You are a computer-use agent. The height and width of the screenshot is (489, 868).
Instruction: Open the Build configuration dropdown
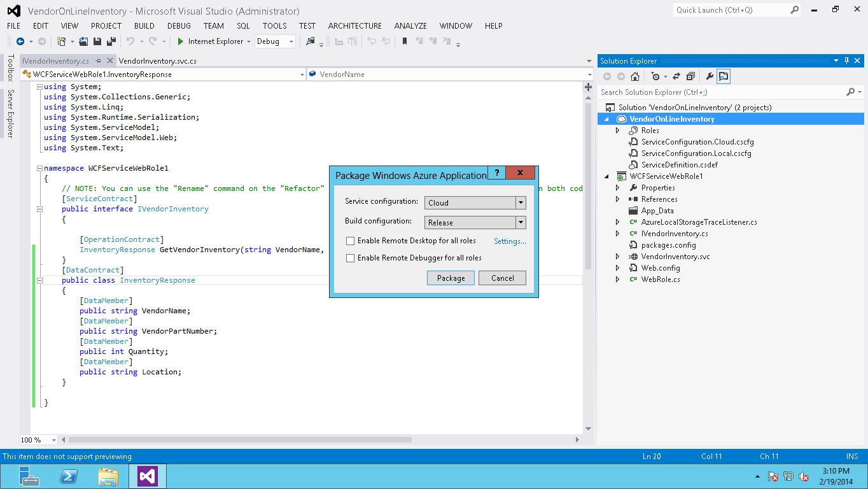521,222
